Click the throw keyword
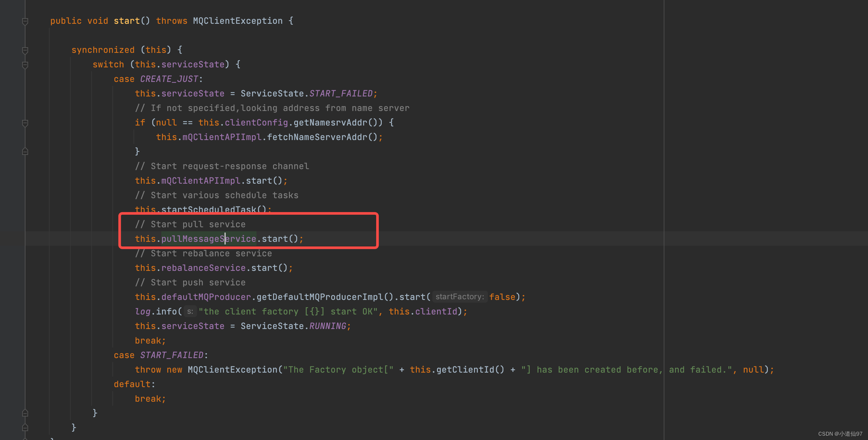 pyautogui.click(x=148, y=369)
